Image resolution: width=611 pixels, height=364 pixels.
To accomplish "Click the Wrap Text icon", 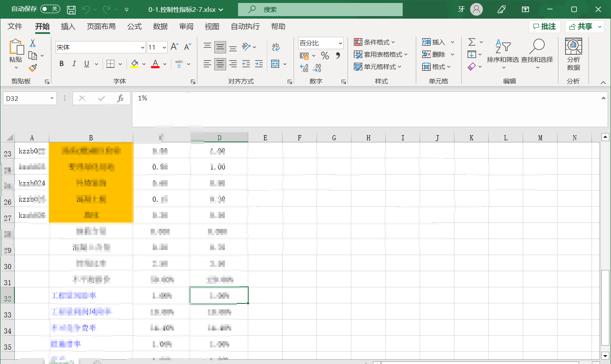I will coord(276,47).
